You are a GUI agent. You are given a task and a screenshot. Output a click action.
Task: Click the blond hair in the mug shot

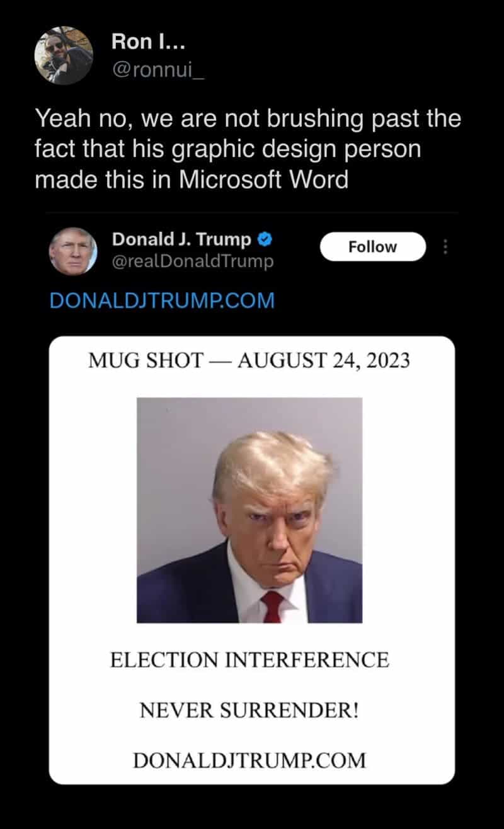(272, 464)
